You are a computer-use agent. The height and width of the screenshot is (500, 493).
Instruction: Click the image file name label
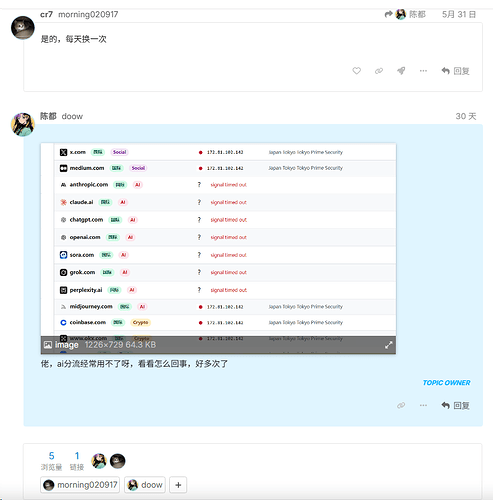click(67, 345)
